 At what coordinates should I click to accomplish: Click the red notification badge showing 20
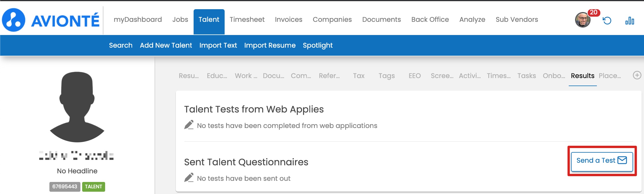tap(593, 13)
